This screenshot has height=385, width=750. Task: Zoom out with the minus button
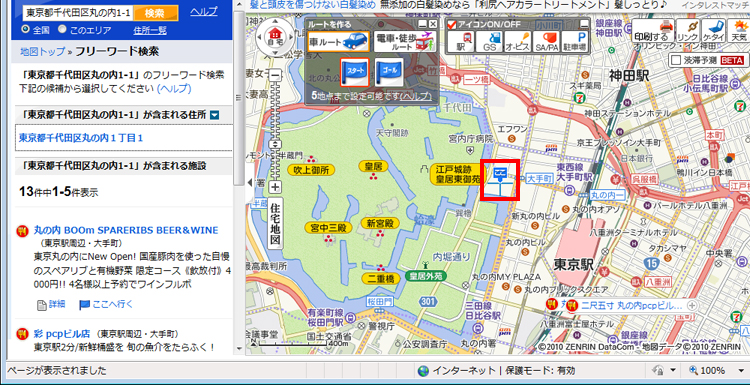click(x=276, y=76)
